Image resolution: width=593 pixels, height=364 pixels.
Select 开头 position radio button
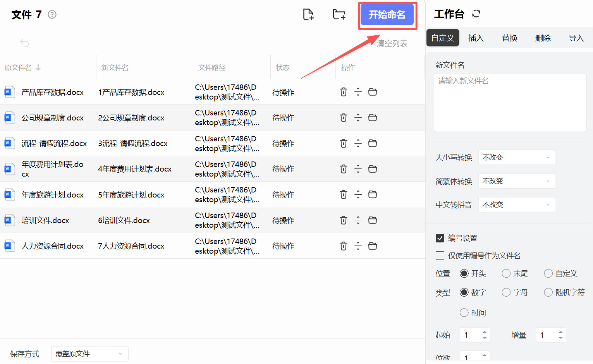coord(464,273)
